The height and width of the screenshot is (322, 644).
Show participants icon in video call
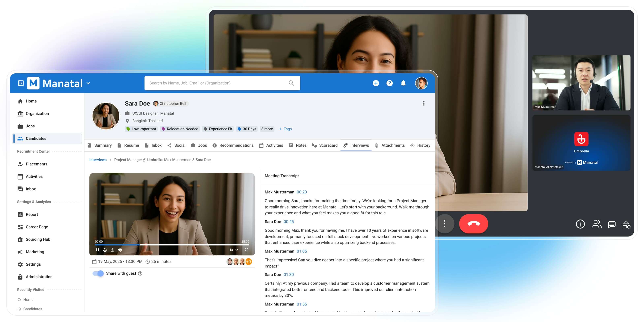596,224
